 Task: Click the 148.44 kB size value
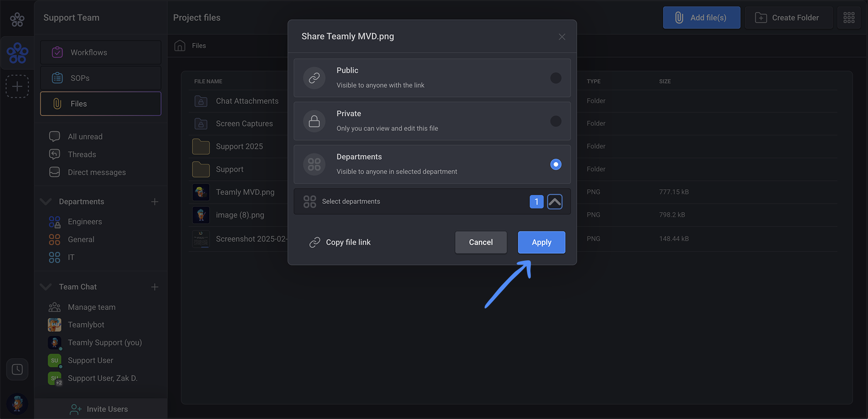pos(674,238)
